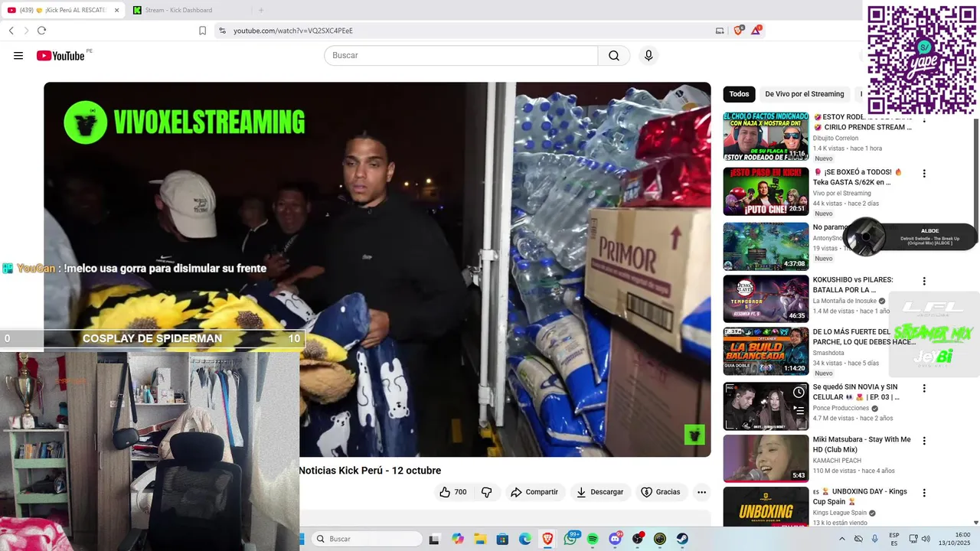This screenshot has height=551, width=980.
Task: Focus the browser address bar URL
Action: click(x=467, y=31)
